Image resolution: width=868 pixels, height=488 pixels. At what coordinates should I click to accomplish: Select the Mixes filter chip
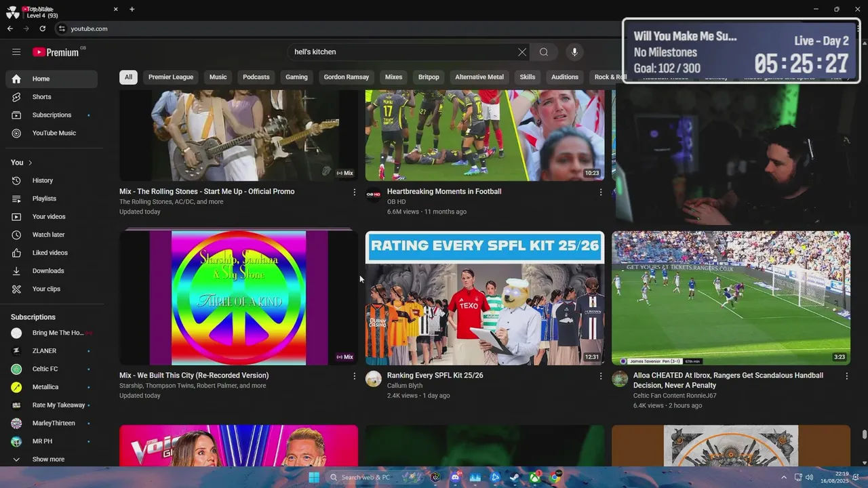393,77
